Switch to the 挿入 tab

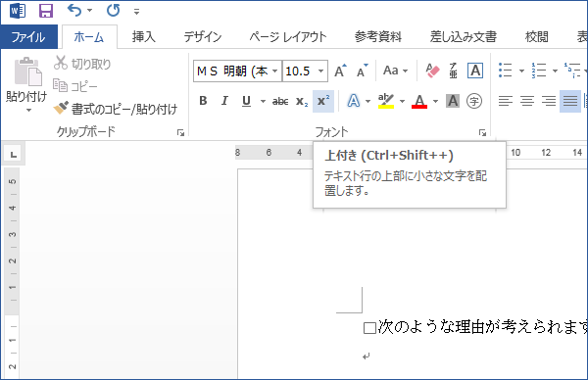pyautogui.click(x=144, y=36)
